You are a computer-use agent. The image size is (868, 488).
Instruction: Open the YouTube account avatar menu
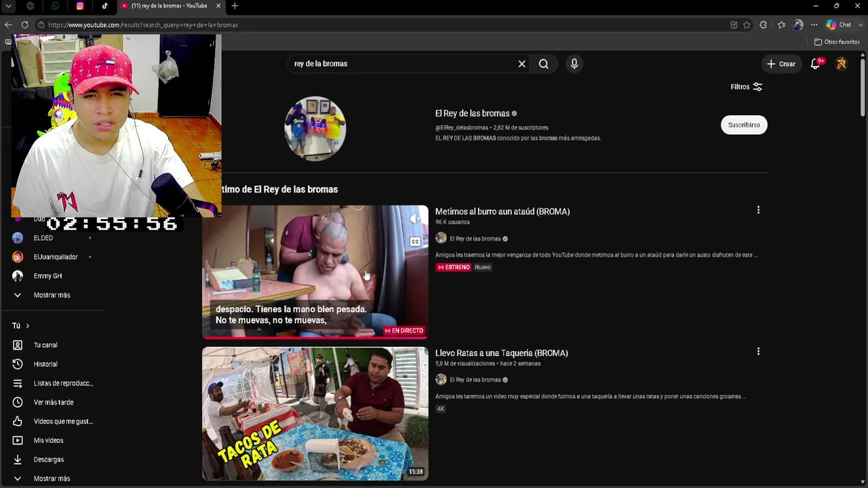841,64
